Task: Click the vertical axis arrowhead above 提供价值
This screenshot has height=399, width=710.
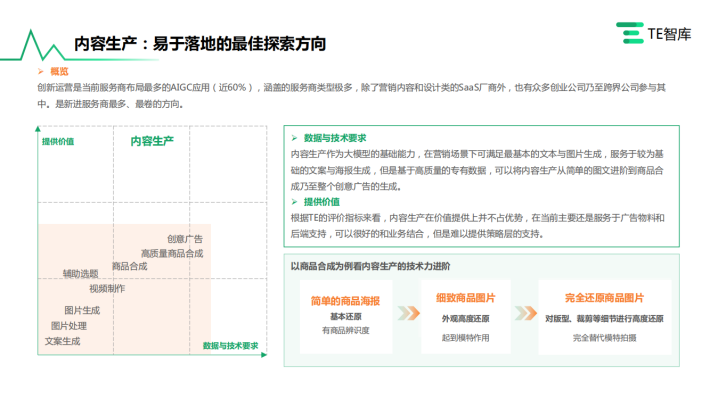Action: click(x=38, y=129)
